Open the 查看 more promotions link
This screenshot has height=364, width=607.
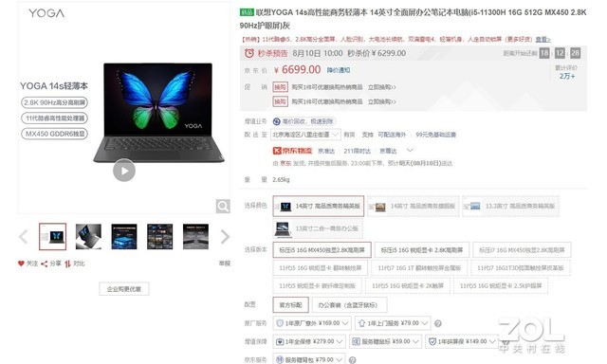pos(543,40)
